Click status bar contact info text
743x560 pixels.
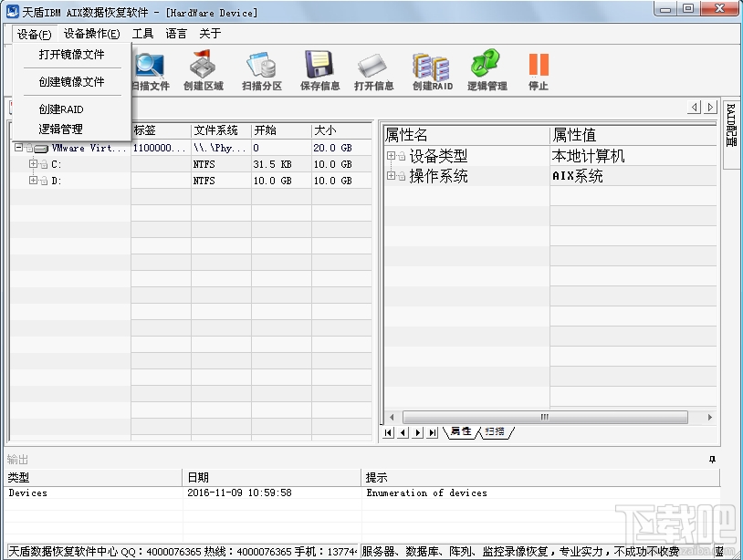(183, 552)
